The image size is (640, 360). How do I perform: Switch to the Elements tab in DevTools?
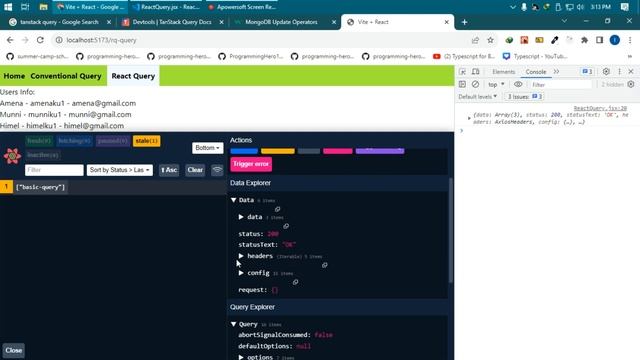(x=503, y=71)
